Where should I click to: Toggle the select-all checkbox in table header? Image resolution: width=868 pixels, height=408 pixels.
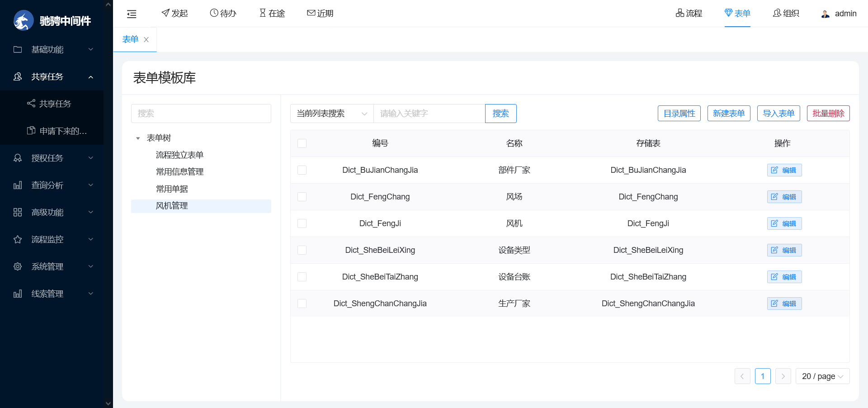tap(302, 143)
